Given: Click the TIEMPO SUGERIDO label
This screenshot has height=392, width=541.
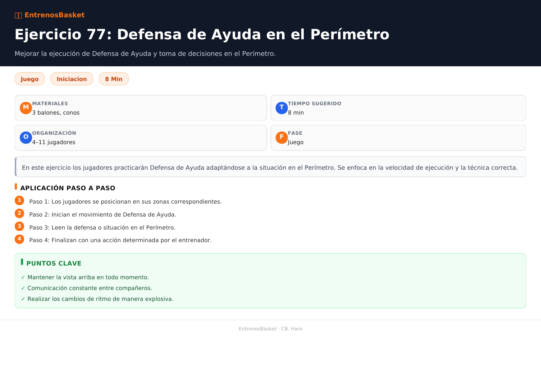Looking at the screenshot, I should click(x=315, y=103).
